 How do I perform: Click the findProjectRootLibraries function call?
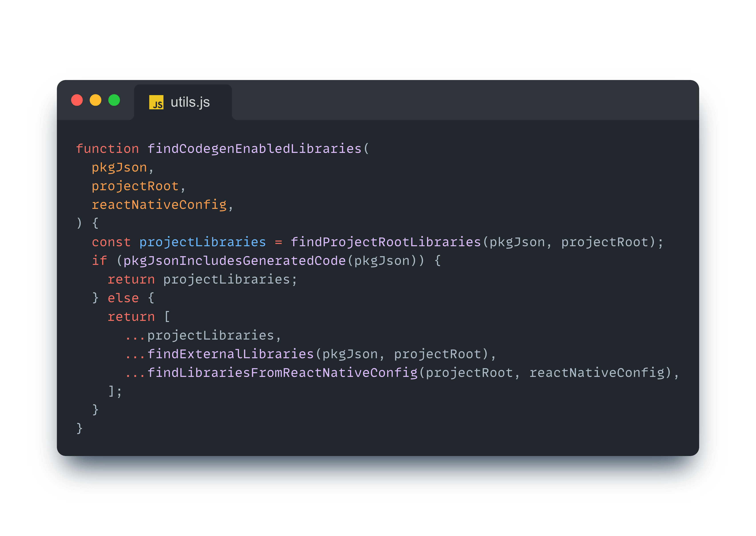tap(386, 242)
